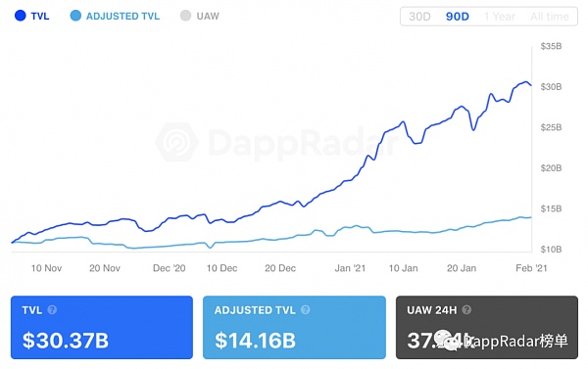Click the Adjusted TVL help question-mark icon

click(305, 310)
